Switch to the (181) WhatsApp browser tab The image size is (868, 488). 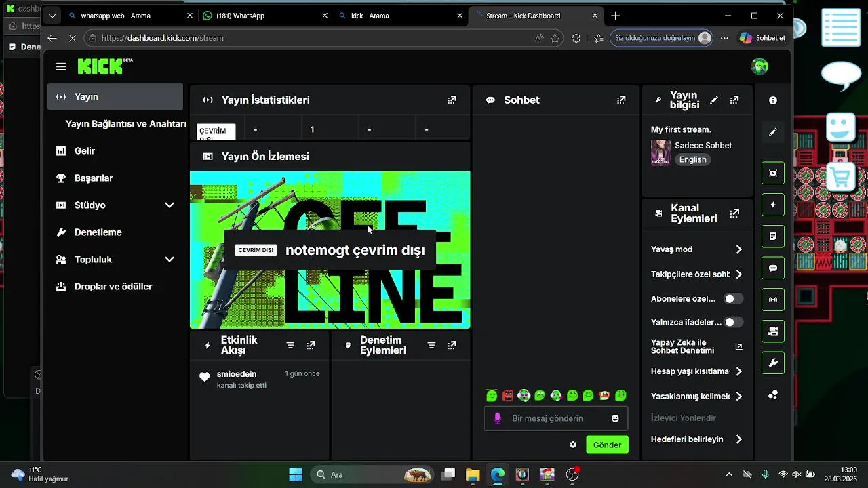click(264, 16)
